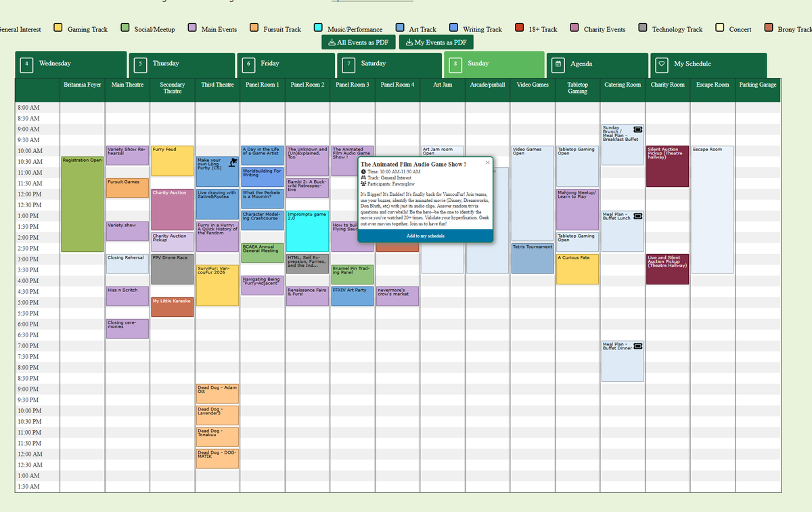Open Enamel Pin Trading Panel event
Image resolution: width=812 pixels, height=512 pixels.
pos(353,274)
